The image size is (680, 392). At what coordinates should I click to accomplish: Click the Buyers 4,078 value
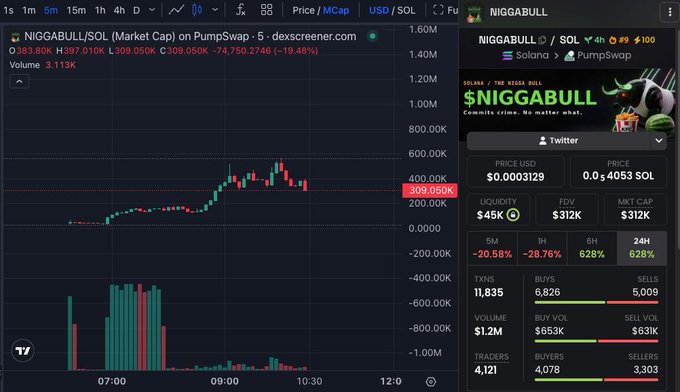click(x=547, y=370)
